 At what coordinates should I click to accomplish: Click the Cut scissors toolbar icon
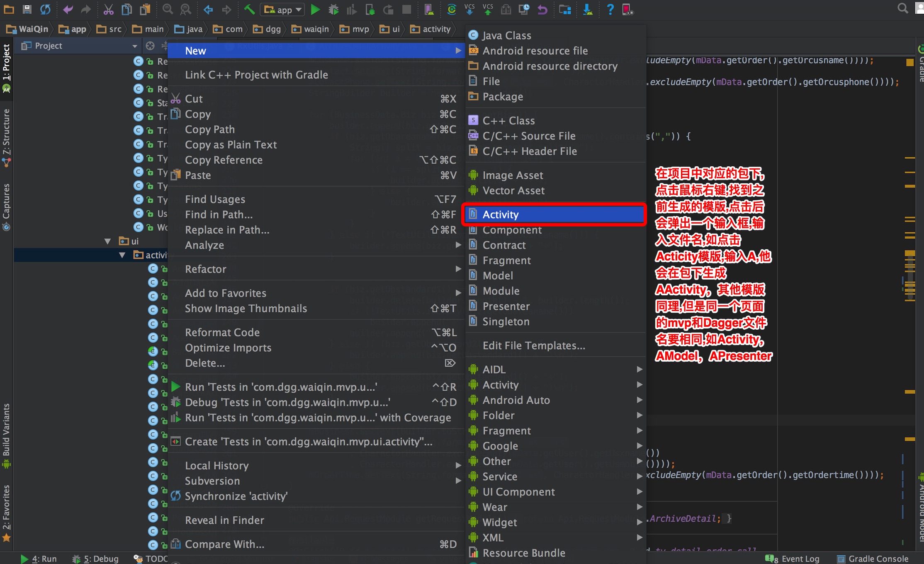click(x=109, y=9)
